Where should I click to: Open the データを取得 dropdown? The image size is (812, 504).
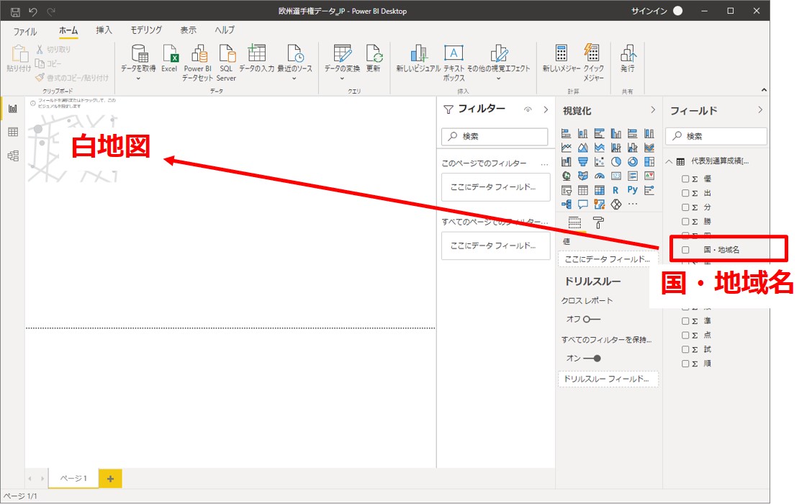click(138, 78)
